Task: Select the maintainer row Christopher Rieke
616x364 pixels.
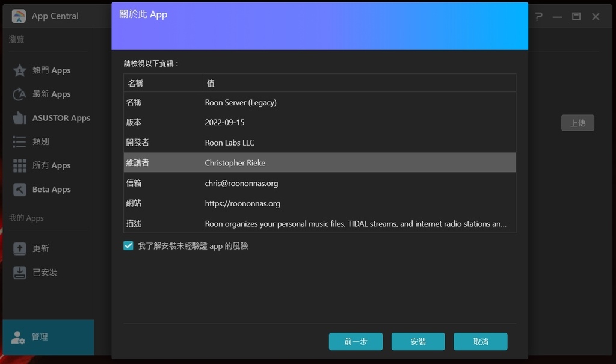Action: (x=320, y=162)
